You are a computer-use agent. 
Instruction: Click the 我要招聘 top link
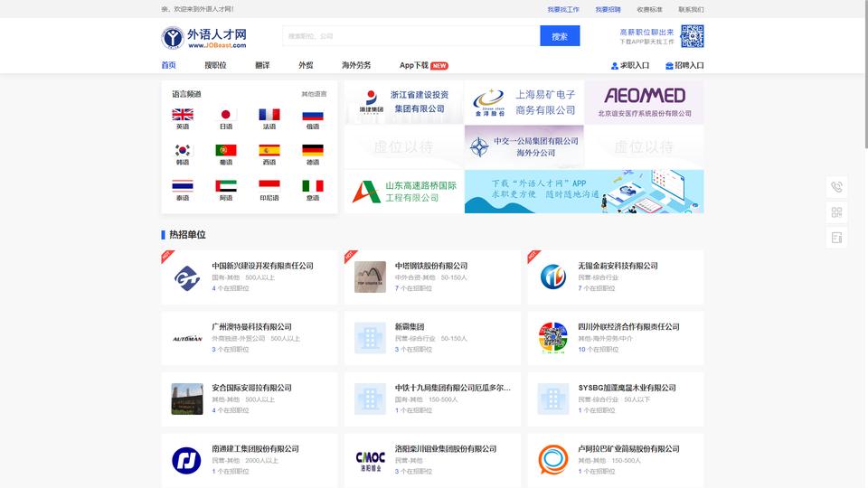[x=608, y=9]
